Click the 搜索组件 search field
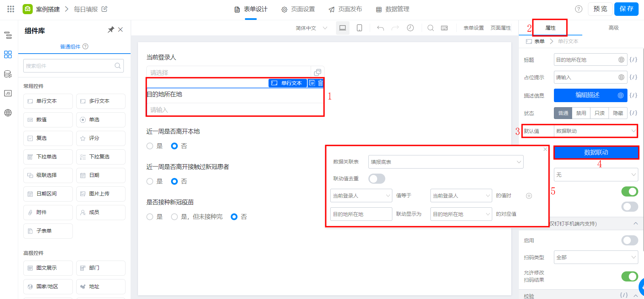This screenshot has width=644, height=299. 69,66
